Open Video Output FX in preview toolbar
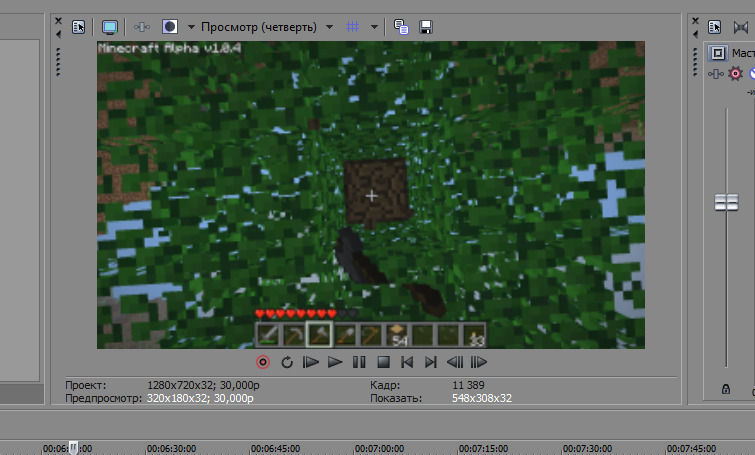The image size is (755, 455). (x=142, y=27)
